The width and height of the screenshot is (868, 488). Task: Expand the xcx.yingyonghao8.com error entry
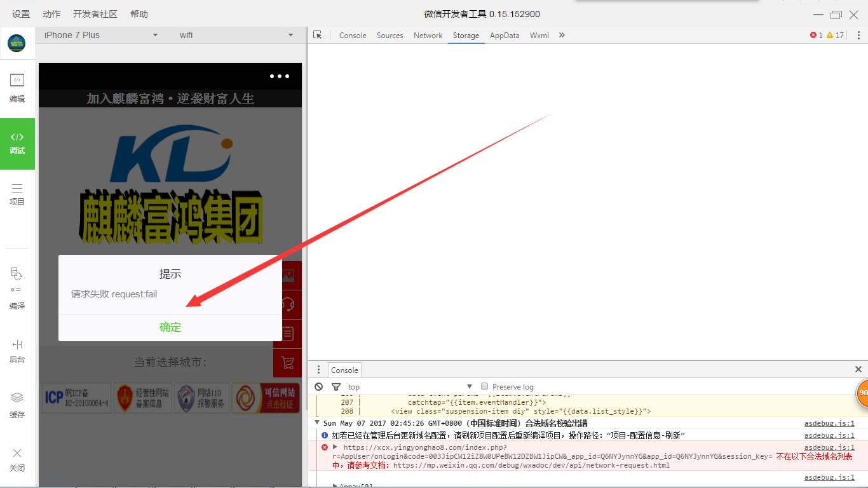click(335, 447)
